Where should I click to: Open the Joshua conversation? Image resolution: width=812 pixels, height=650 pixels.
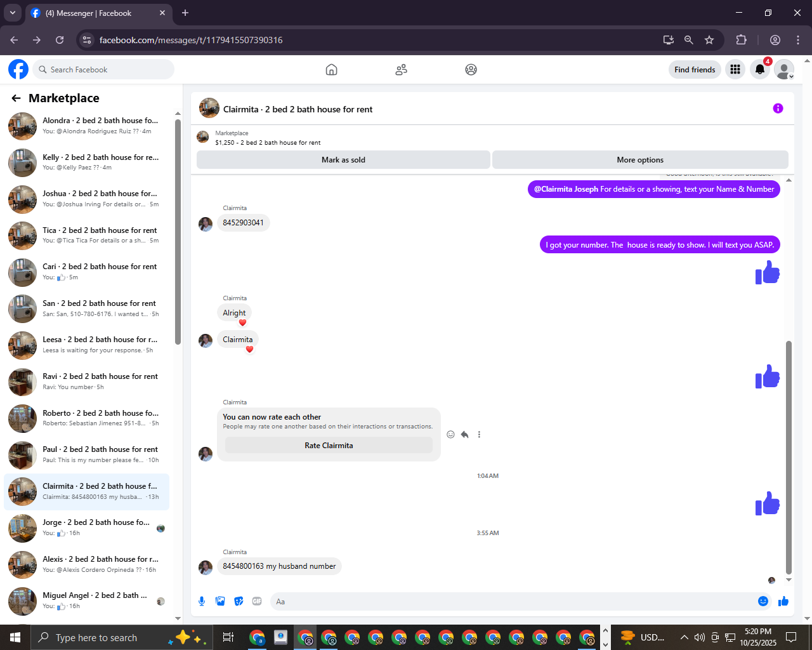[86, 199]
